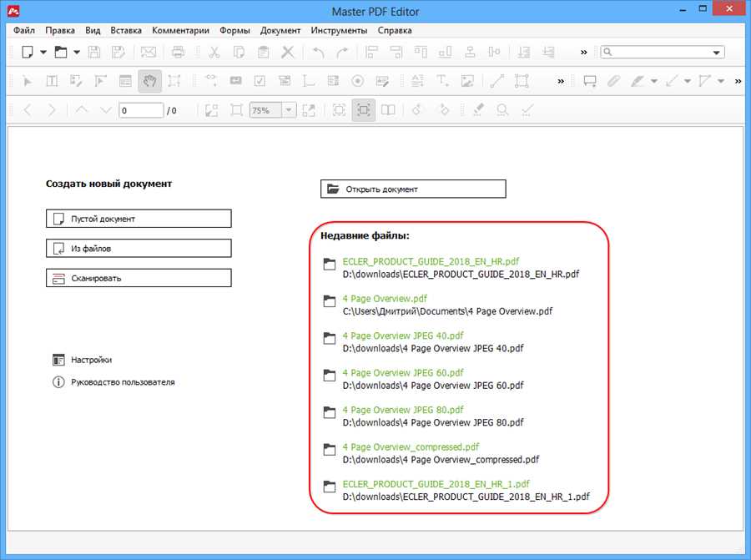Click the sticky note comment icon
The width and height of the screenshot is (751, 560).
pyautogui.click(x=590, y=82)
